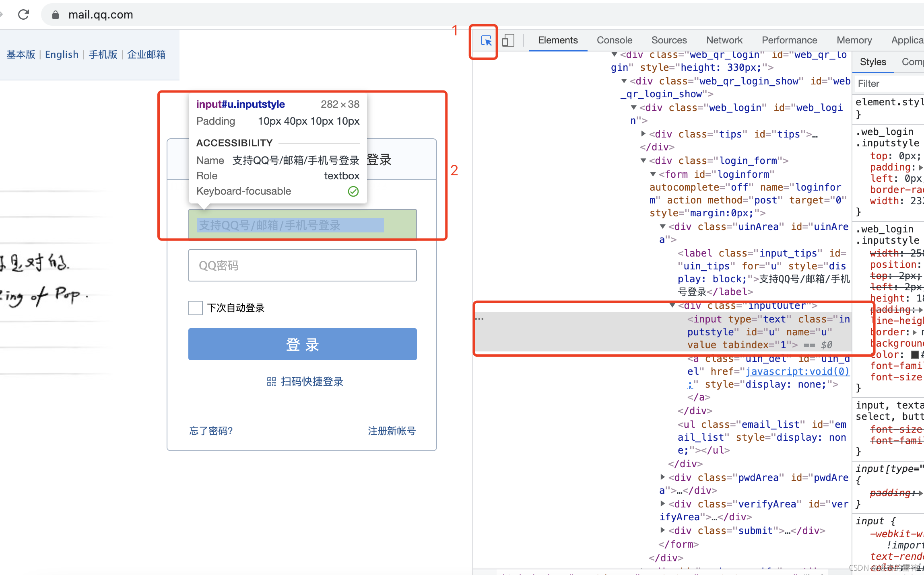Click the QR code icon beside 扫码快捷登录
The height and width of the screenshot is (575, 924).
[x=272, y=382]
